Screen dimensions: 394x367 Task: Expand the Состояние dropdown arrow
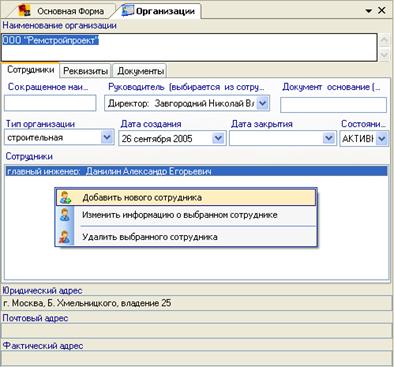pyautogui.click(x=382, y=138)
